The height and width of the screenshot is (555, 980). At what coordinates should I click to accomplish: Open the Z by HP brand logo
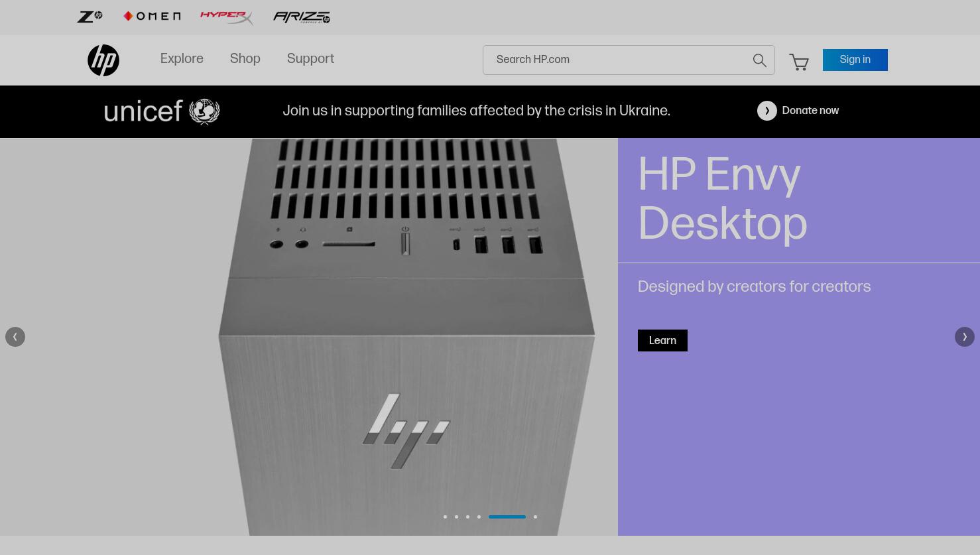(x=90, y=17)
